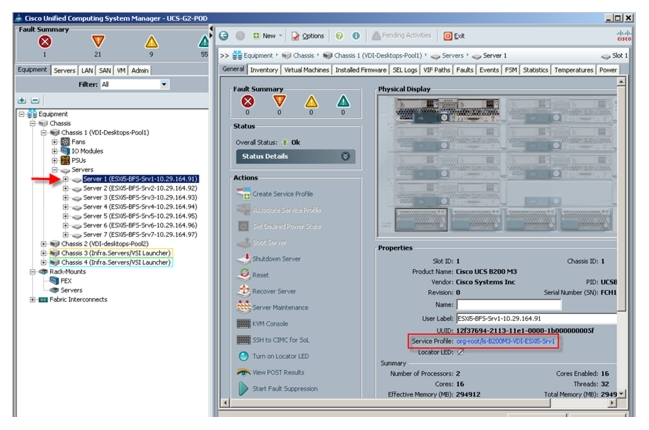Select Server 2 (ESXi5-BFS-Srv2) in tree
Image resolution: width=649 pixels, height=430 pixels.
point(140,188)
